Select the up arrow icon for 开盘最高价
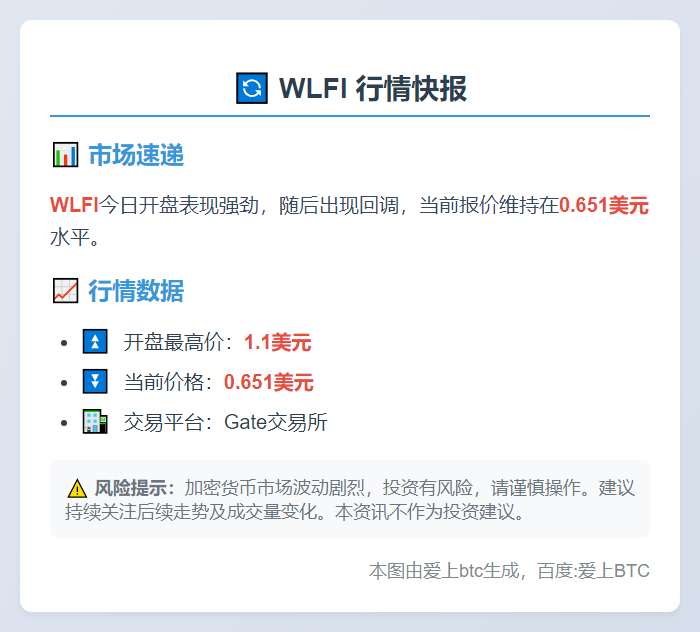Viewport: 700px width, 632px height. coord(95,342)
